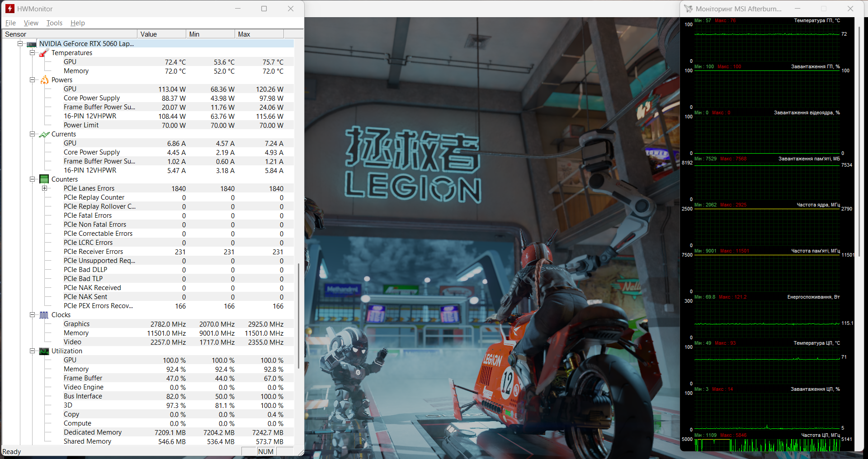Click the Sensor column header
The image size is (868, 459).
[70, 34]
